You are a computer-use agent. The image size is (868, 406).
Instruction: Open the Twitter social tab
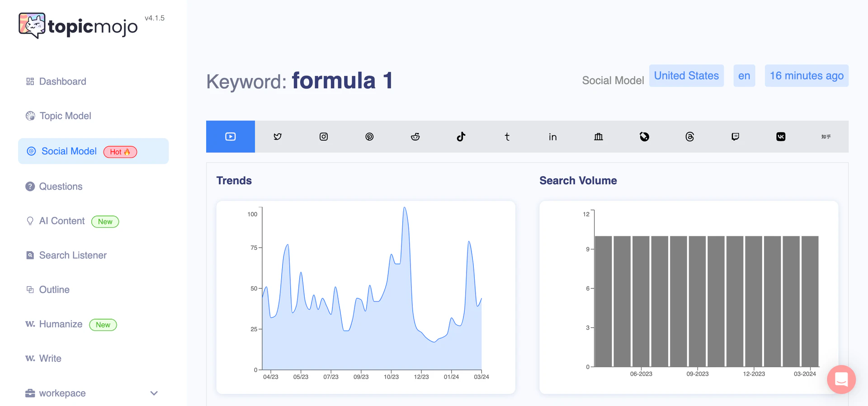tap(278, 137)
